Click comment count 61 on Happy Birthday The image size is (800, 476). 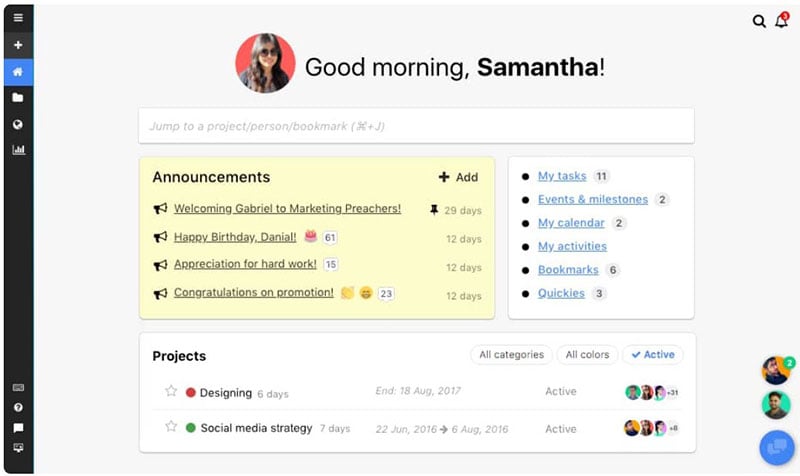tap(330, 238)
